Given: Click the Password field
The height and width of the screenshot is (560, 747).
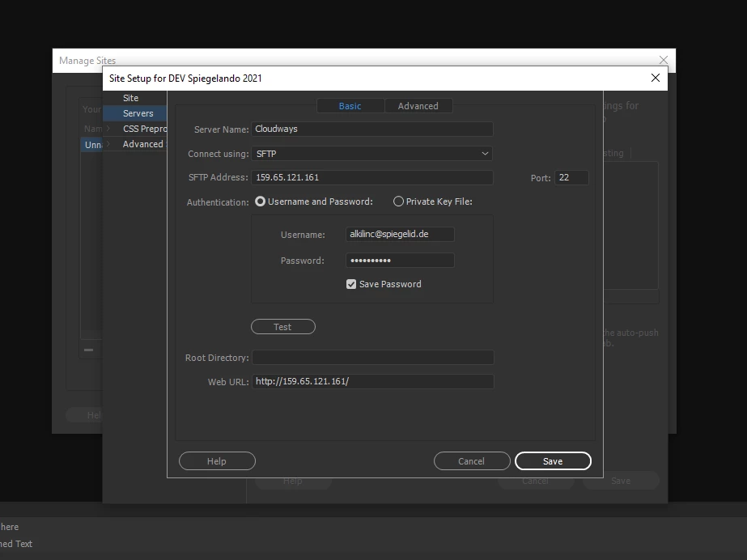Looking at the screenshot, I should (400, 261).
